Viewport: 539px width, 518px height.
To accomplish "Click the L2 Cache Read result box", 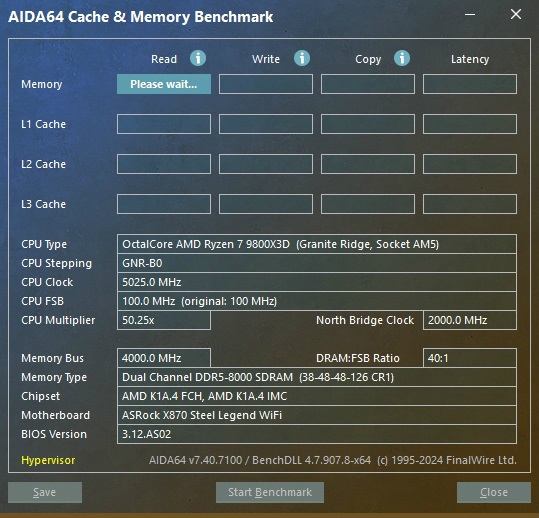I will click(164, 164).
